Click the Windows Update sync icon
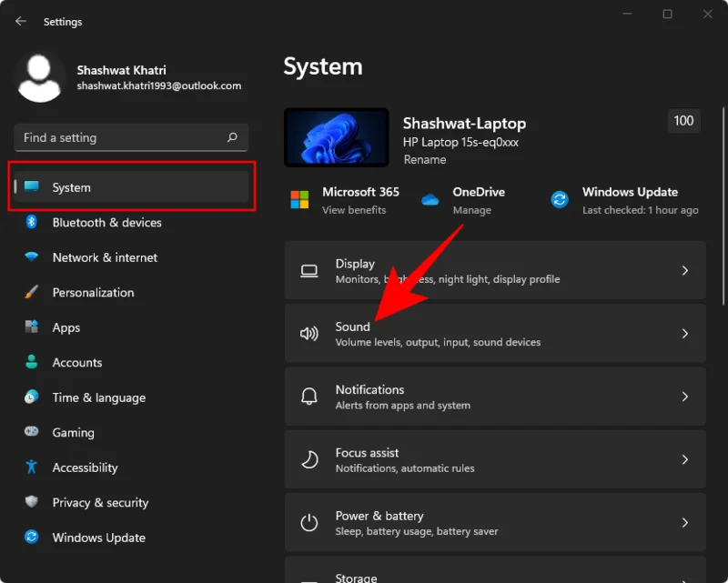 click(560, 199)
